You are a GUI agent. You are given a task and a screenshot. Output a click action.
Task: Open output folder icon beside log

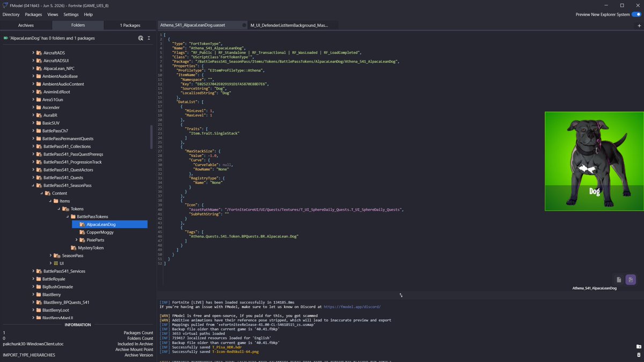pyautogui.click(x=639, y=346)
